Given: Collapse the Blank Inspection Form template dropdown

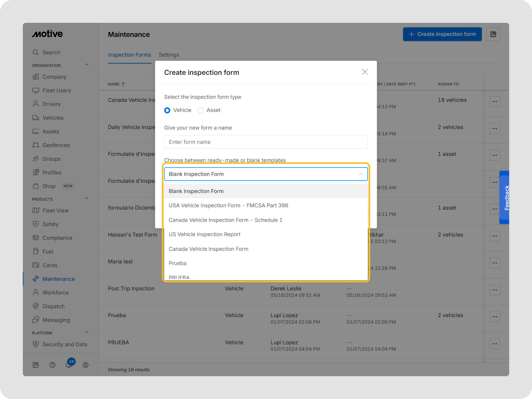Looking at the screenshot, I should 360,174.
